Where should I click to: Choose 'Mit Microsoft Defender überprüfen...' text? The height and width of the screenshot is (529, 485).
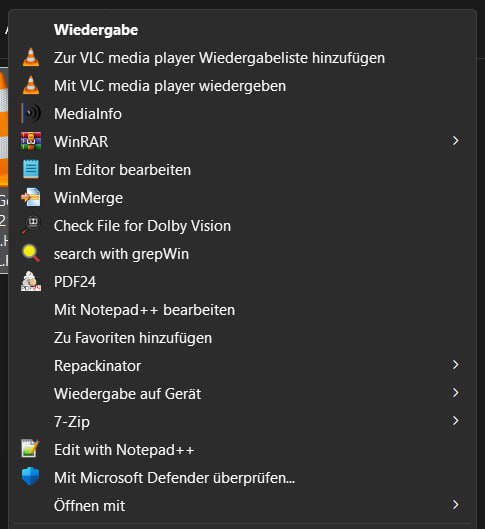click(x=174, y=478)
